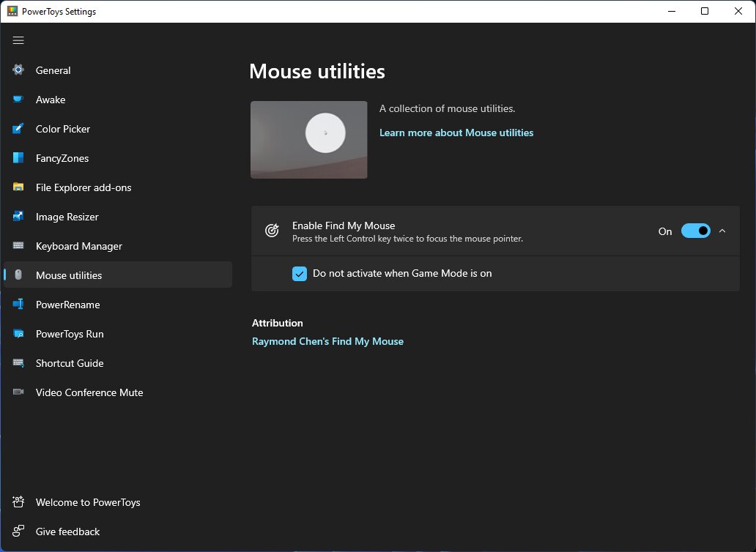Viewport: 756px width, 552px height.
Task: Follow Raymond Chen's Find My Mouse link
Action: coord(328,341)
